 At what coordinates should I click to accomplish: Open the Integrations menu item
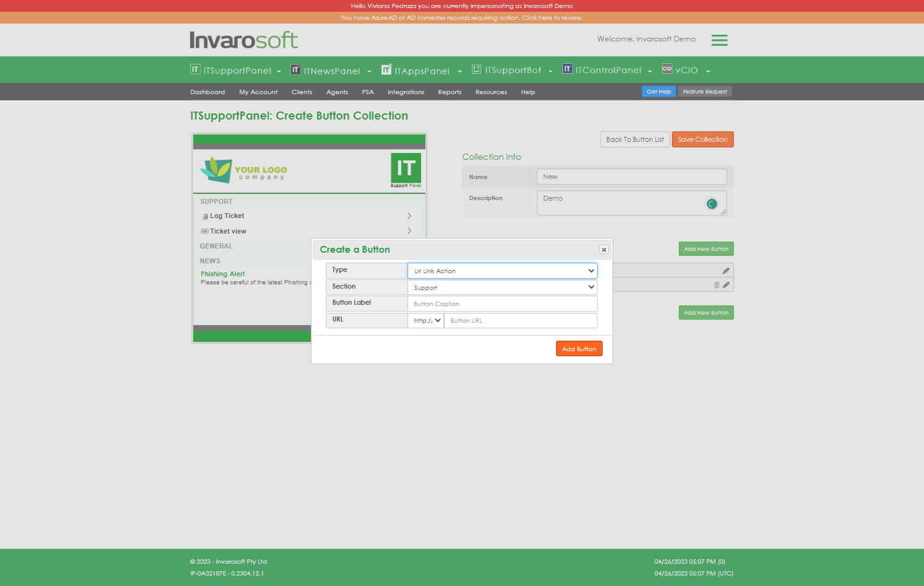point(406,92)
